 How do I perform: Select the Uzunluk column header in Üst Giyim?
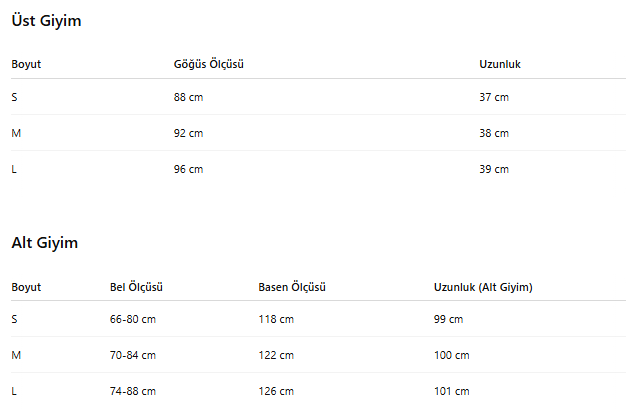coord(500,64)
